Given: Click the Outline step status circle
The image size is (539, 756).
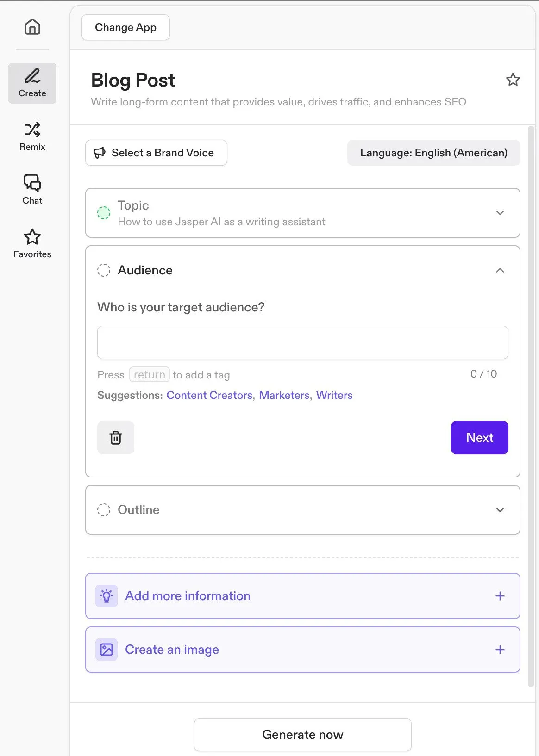Looking at the screenshot, I should pos(104,510).
